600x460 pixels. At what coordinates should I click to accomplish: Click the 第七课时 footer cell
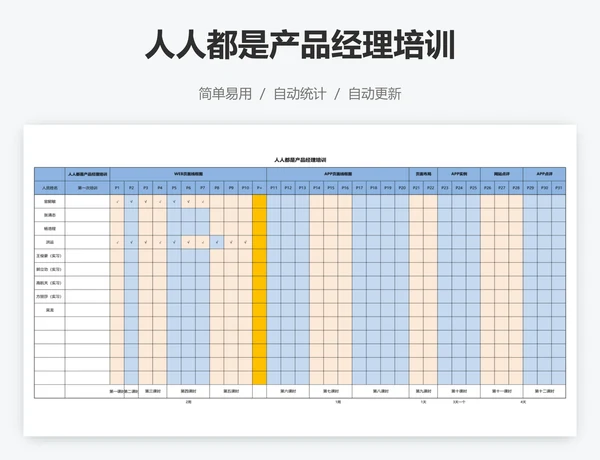331,391
